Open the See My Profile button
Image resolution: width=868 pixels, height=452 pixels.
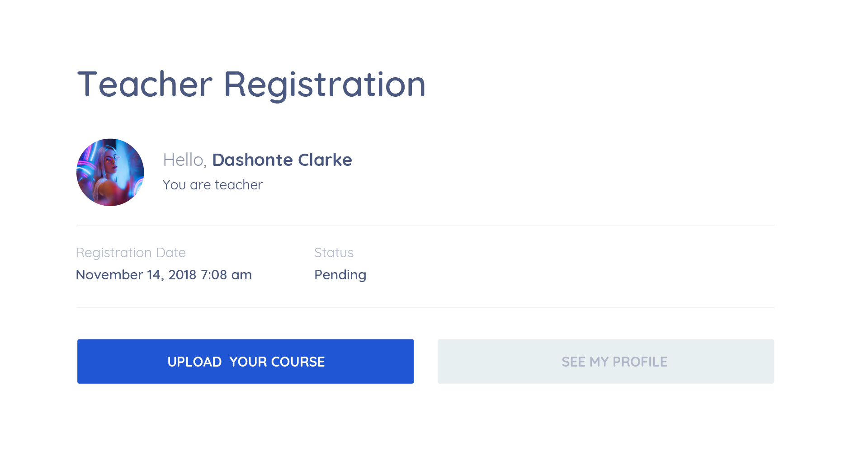tap(606, 362)
